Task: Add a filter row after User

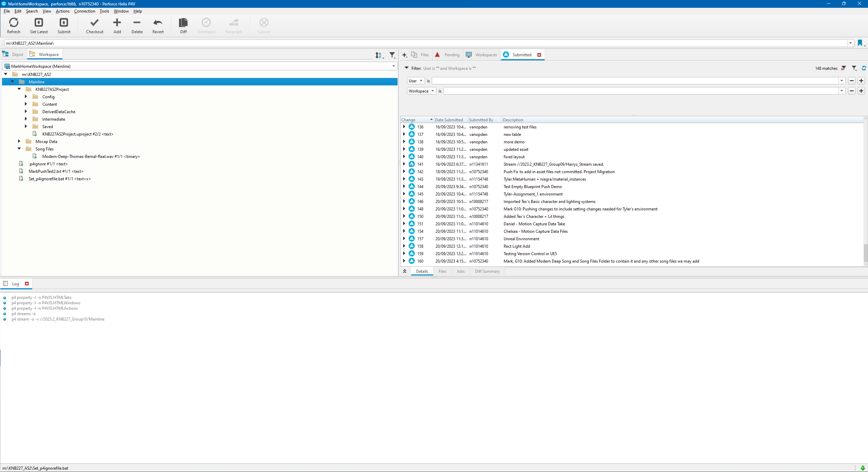Action: pyautogui.click(x=861, y=81)
